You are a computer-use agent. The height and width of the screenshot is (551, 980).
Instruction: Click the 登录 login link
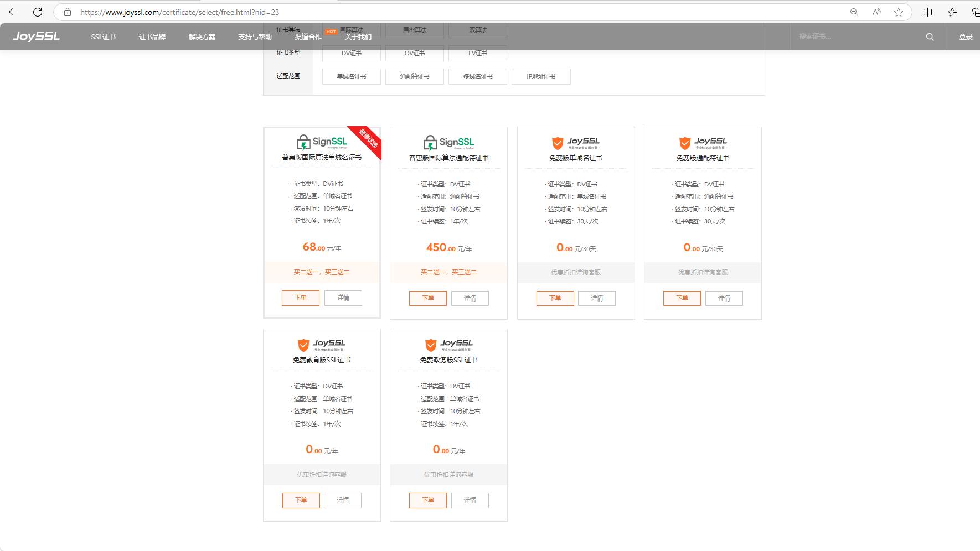pyautogui.click(x=966, y=37)
